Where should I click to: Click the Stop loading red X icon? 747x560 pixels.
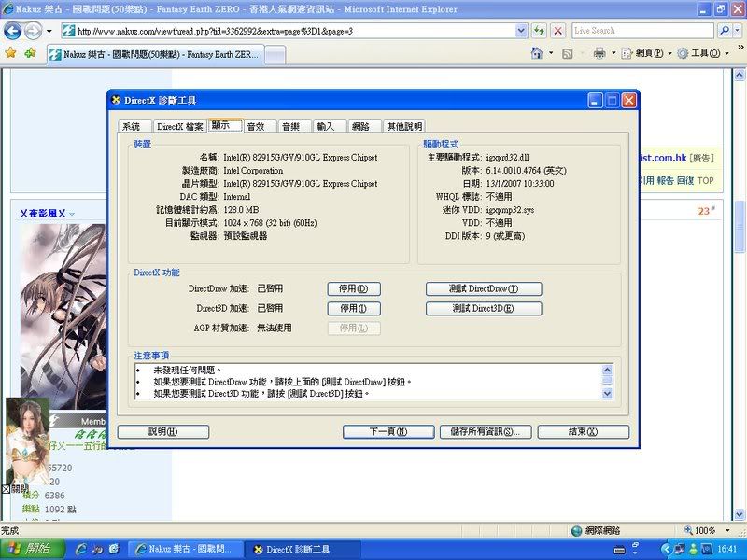point(557,32)
